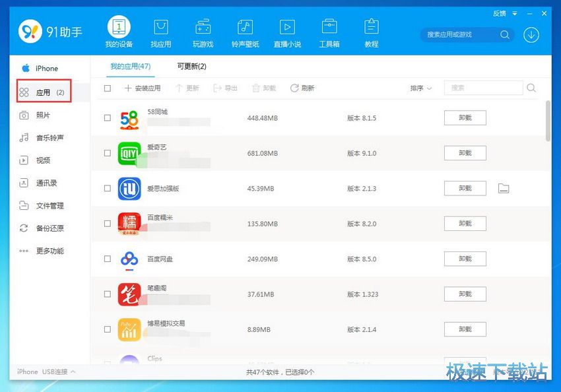Uninstall 博易模拟交易 with its 卸载 button
Screen dimensions: 561x392
tap(465, 329)
